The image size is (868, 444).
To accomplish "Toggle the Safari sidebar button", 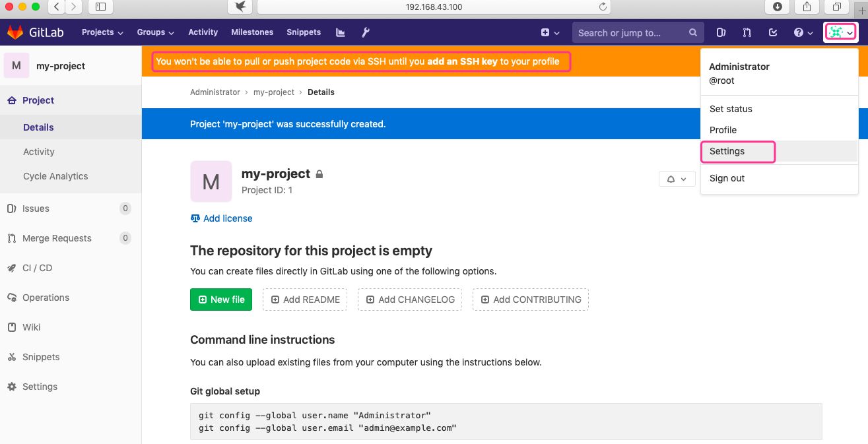I will [x=100, y=7].
